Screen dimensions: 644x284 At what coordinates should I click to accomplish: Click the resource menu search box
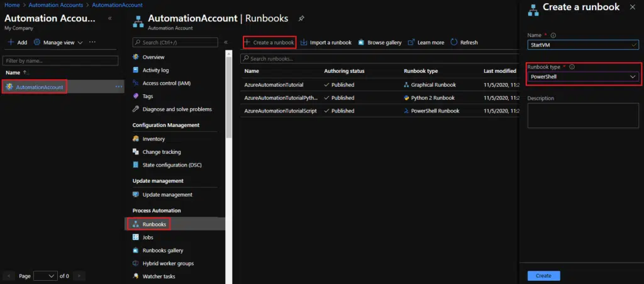[175, 42]
